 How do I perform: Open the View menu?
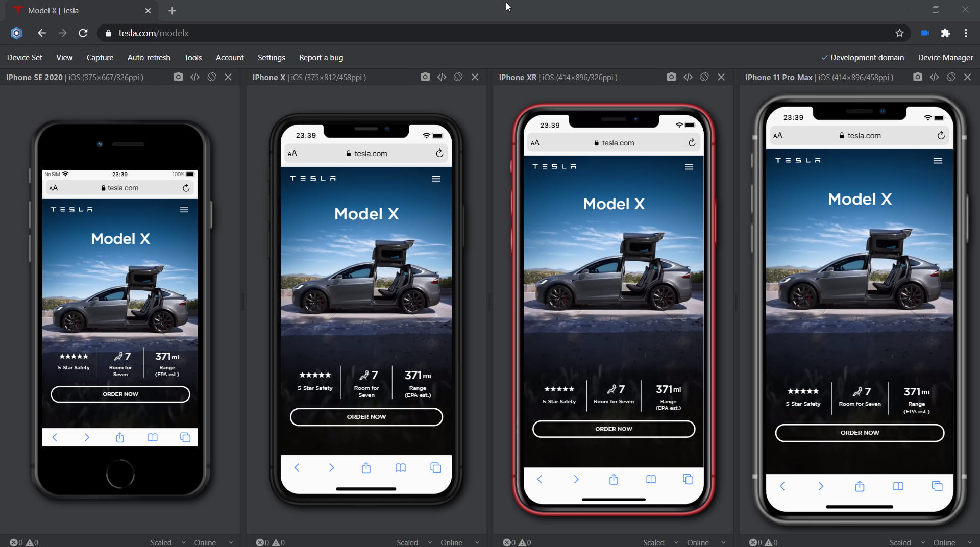[x=64, y=58]
